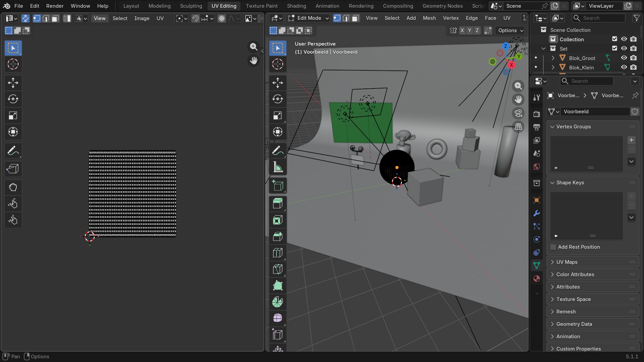644x362 pixels.
Task: Expand Blok_Groot in outliner
Action: tap(553, 58)
